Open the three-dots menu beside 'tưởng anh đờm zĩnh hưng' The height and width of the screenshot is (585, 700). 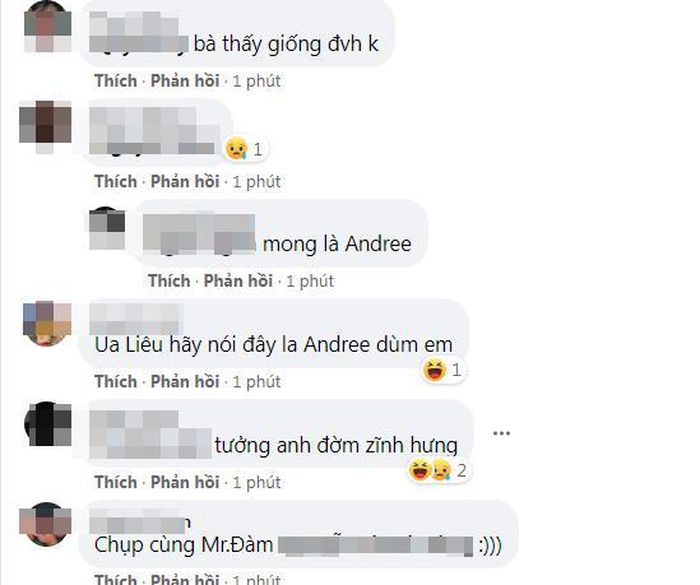501,433
